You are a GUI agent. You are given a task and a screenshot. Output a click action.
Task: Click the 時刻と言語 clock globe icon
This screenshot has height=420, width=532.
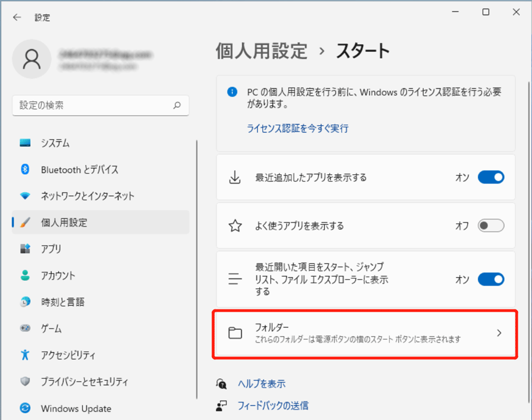tap(25, 302)
